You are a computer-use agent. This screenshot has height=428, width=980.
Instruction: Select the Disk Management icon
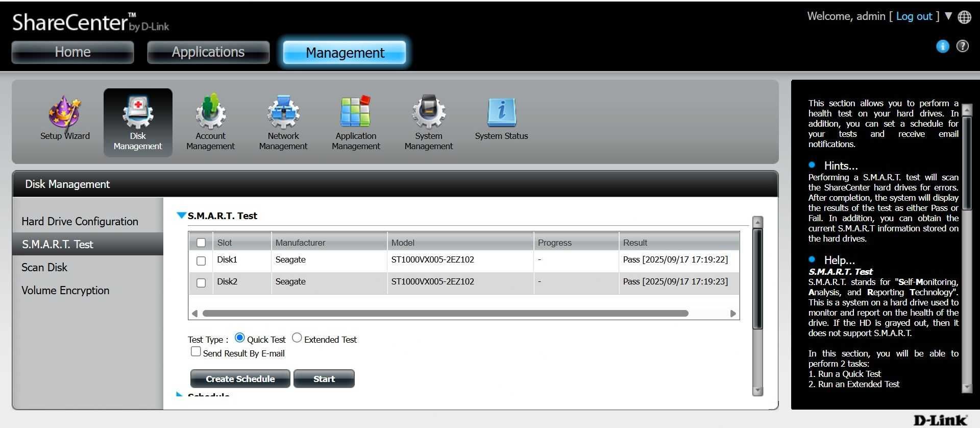click(138, 123)
